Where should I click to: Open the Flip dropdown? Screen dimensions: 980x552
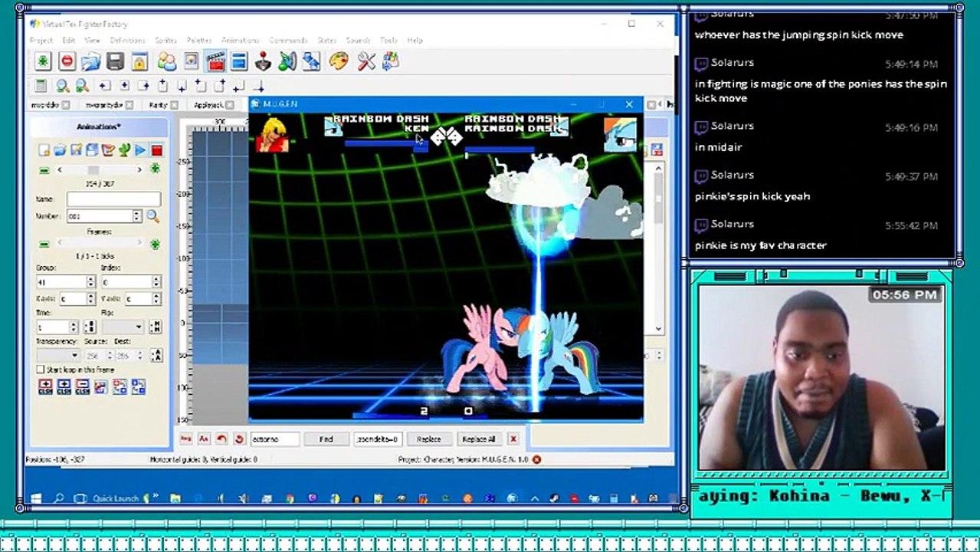123,327
